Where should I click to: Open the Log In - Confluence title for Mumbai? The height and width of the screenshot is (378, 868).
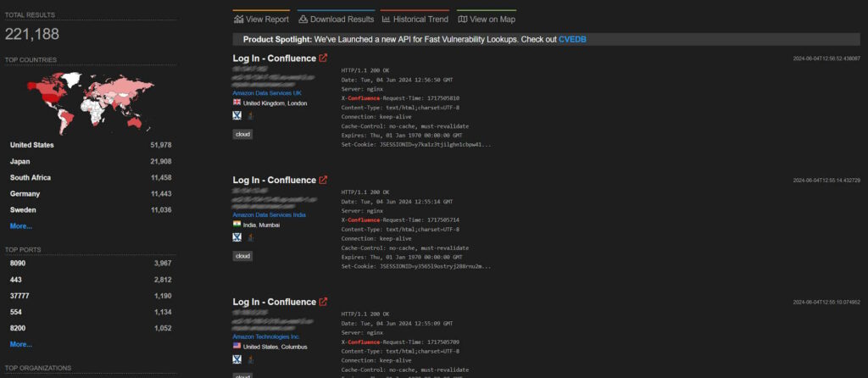click(275, 180)
